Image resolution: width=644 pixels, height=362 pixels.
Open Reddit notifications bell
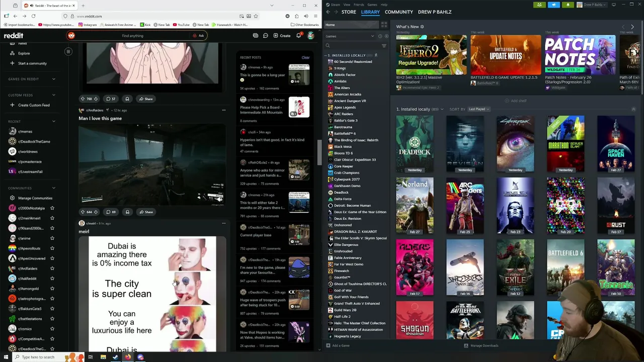pos(298,36)
